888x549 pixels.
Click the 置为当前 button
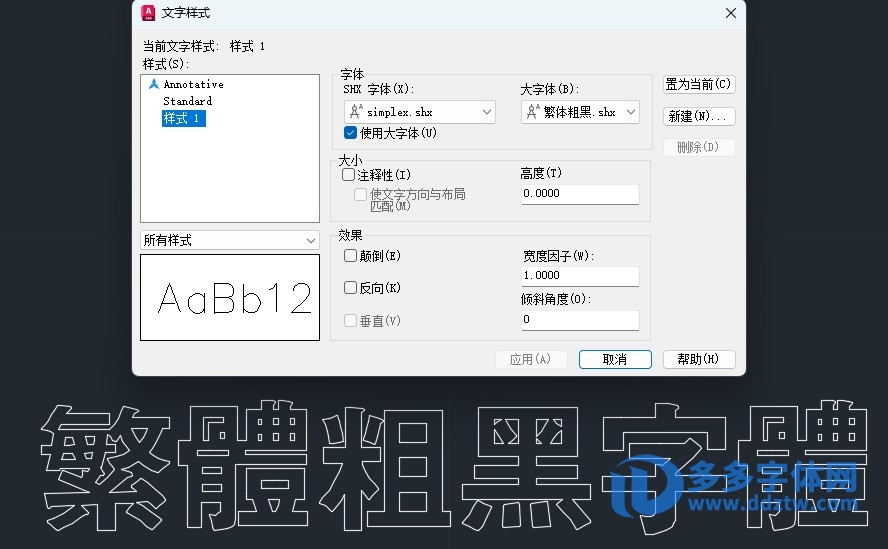(698, 85)
